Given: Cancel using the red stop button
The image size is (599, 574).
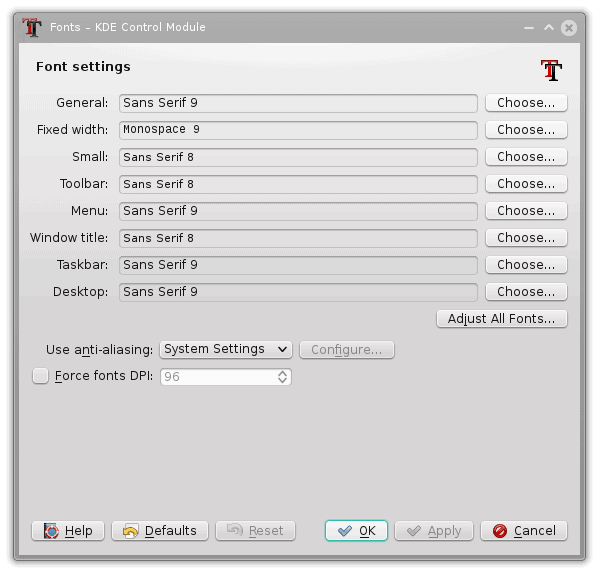Looking at the screenshot, I should coord(524,531).
